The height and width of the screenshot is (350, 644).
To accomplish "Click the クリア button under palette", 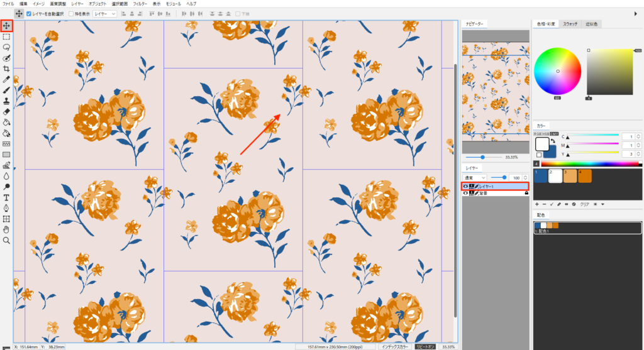I will pyautogui.click(x=584, y=204).
